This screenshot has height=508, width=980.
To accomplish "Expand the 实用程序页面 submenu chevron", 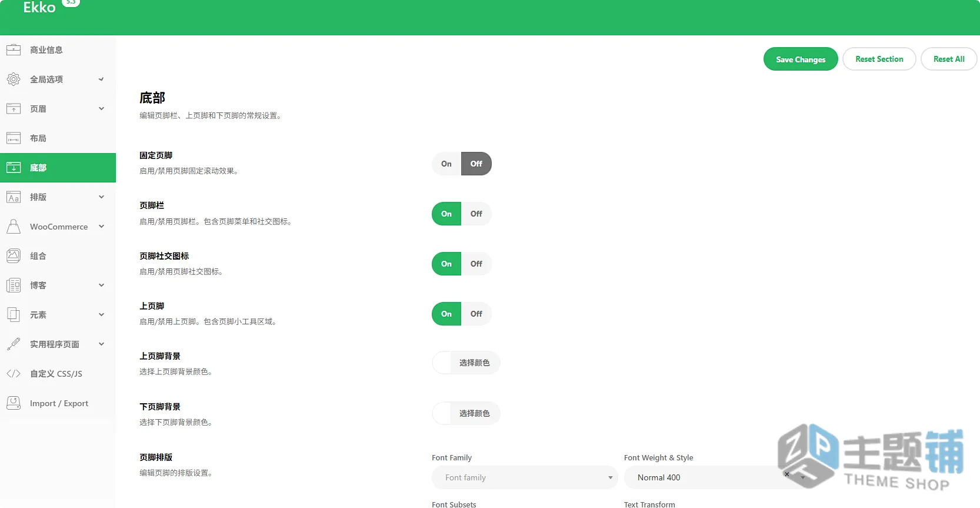I will tap(101, 344).
